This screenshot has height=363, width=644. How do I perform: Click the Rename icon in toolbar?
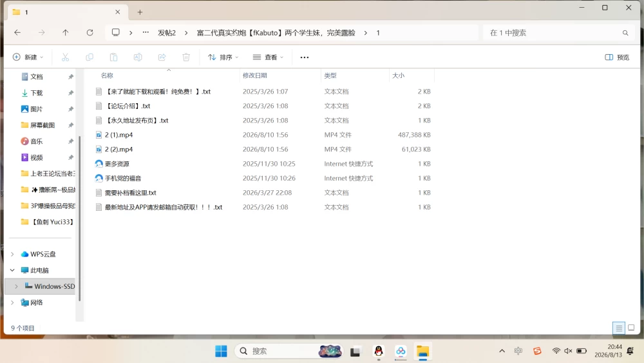click(138, 57)
